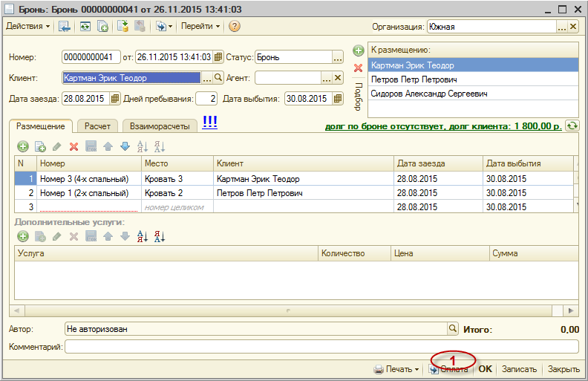The image size is (588, 381).
Task: Refresh debt info with green arrows icon
Action: pyautogui.click(x=572, y=126)
